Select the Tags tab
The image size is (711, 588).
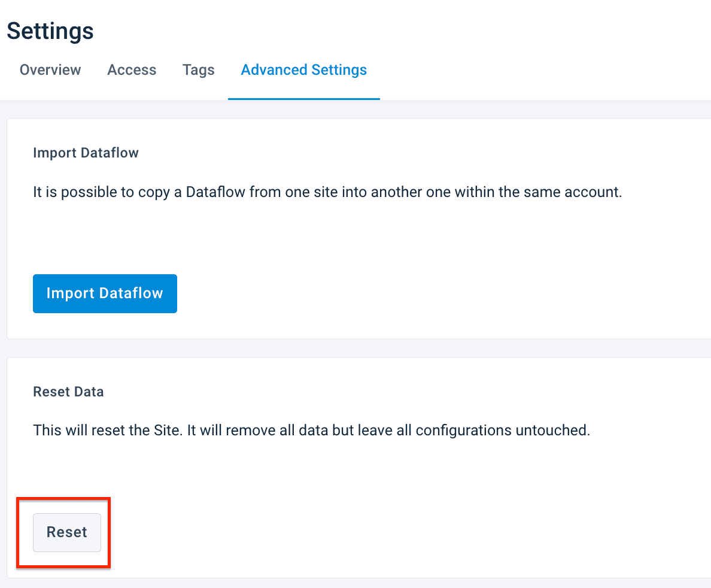click(x=199, y=70)
